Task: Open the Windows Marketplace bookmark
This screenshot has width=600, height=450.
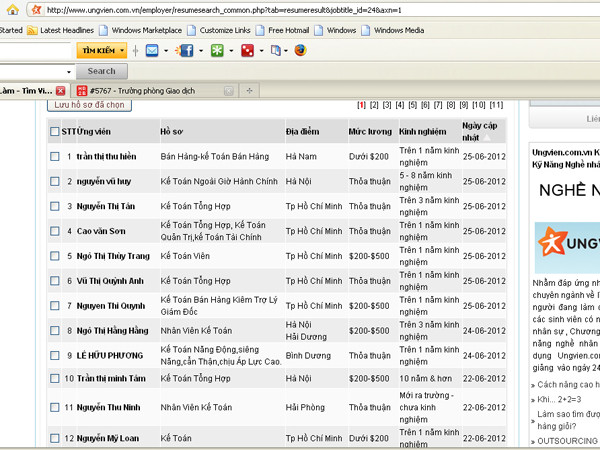Action: 146,30
